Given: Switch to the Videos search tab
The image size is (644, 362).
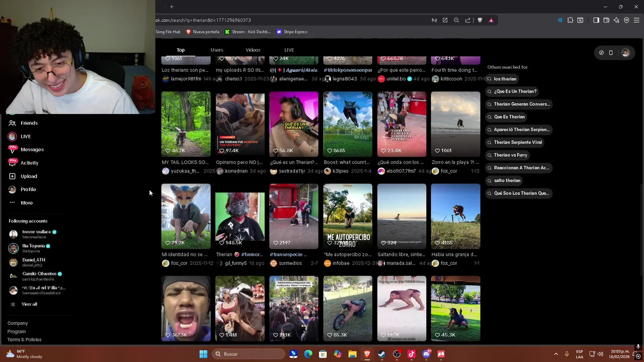Looking at the screenshot, I should coord(253,50).
